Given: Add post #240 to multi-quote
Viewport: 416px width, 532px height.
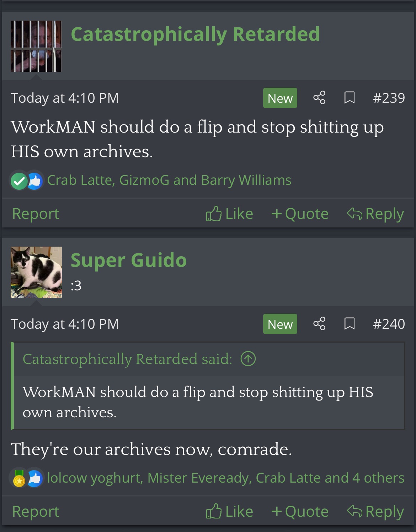Looking at the screenshot, I should 300,511.
